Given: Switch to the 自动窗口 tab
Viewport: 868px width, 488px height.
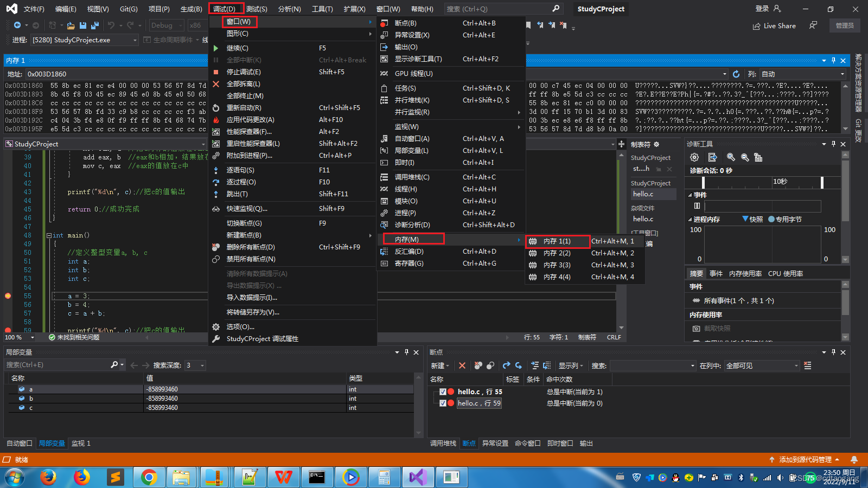Looking at the screenshot, I should [x=20, y=444].
